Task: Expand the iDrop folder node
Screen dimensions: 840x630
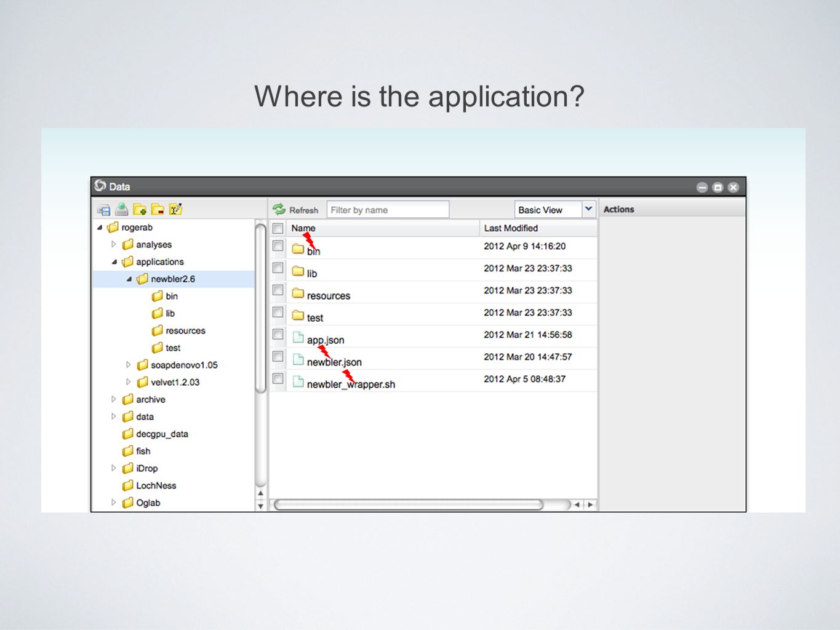Action: [114, 468]
